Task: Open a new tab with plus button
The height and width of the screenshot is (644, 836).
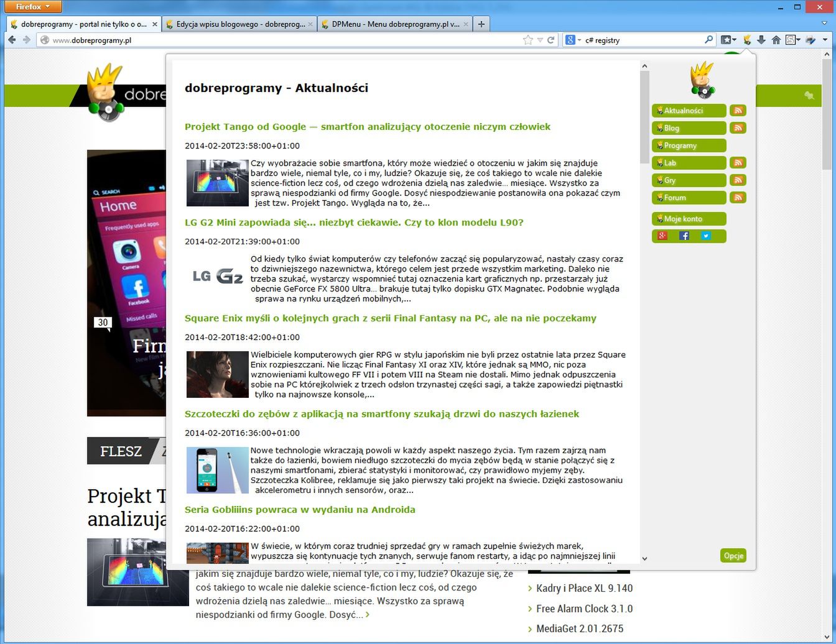Action: (481, 24)
